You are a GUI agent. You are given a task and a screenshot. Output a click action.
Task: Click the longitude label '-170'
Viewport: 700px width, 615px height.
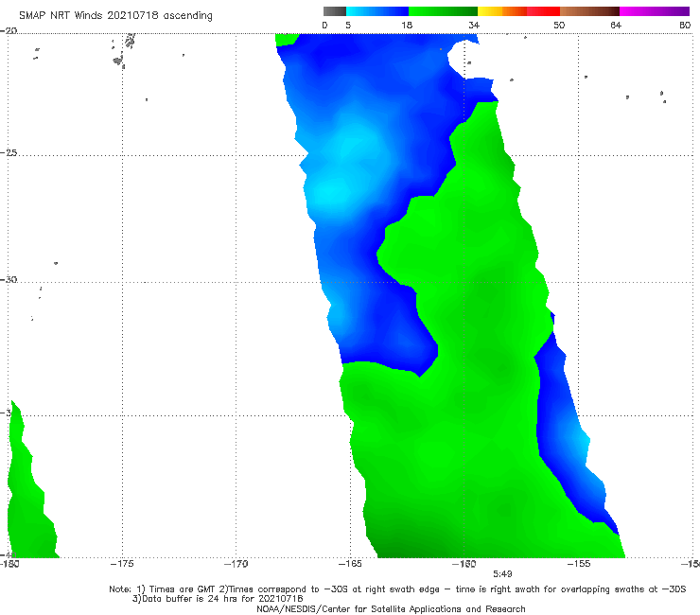pos(236,564)
